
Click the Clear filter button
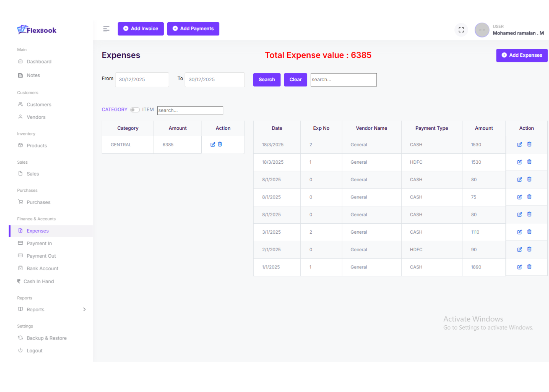click(295, 80)
